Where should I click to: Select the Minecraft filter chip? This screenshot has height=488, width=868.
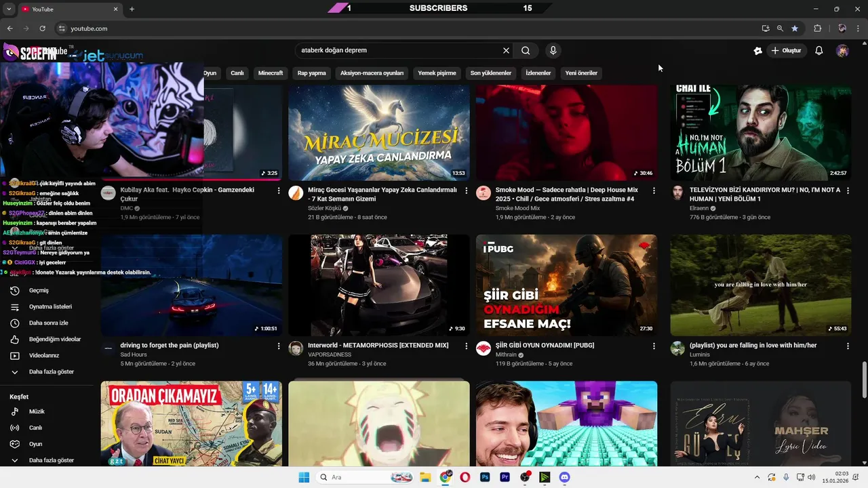(x=271, y=73)
